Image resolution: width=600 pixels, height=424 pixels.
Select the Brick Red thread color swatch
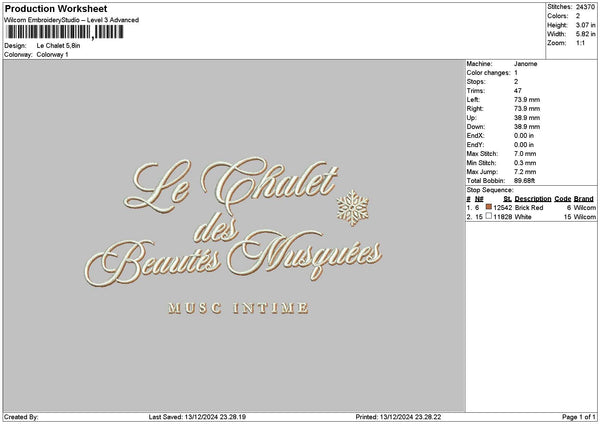[x=489, y=207]
